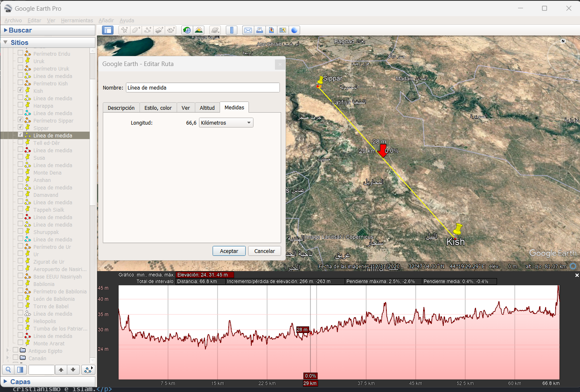Switch to the Altitud tab

(x=207, y=108)
